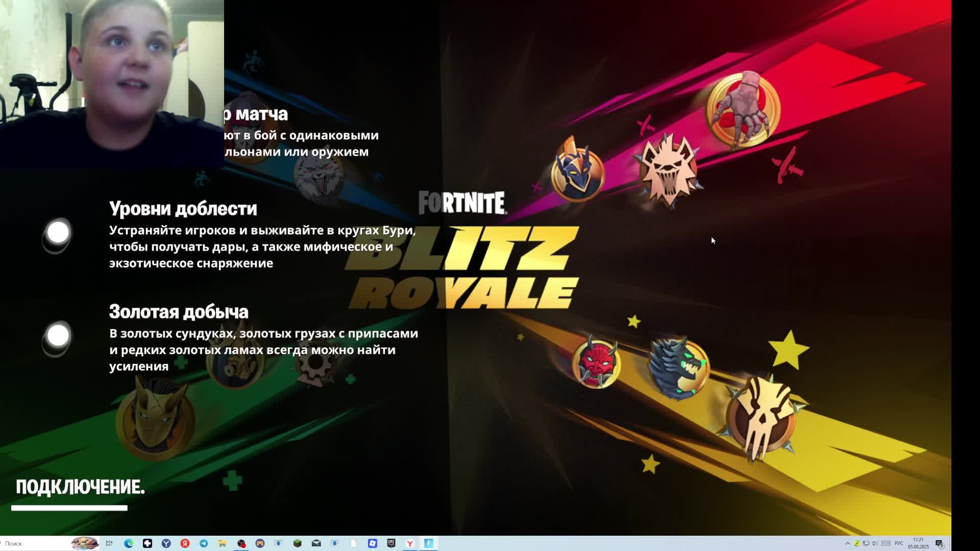Expand hidden system tray icons
The height and width of the screenshot is (551, 980).
click(x=848, y=543)
